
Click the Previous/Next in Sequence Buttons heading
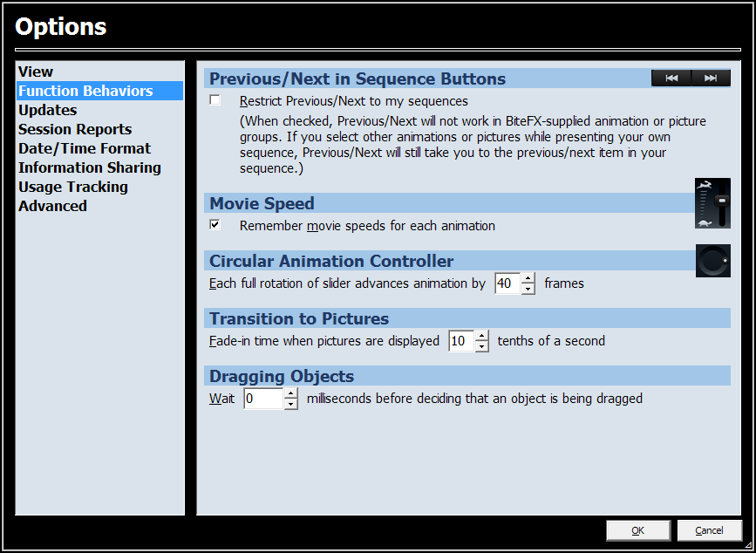[x=358, y=79]
